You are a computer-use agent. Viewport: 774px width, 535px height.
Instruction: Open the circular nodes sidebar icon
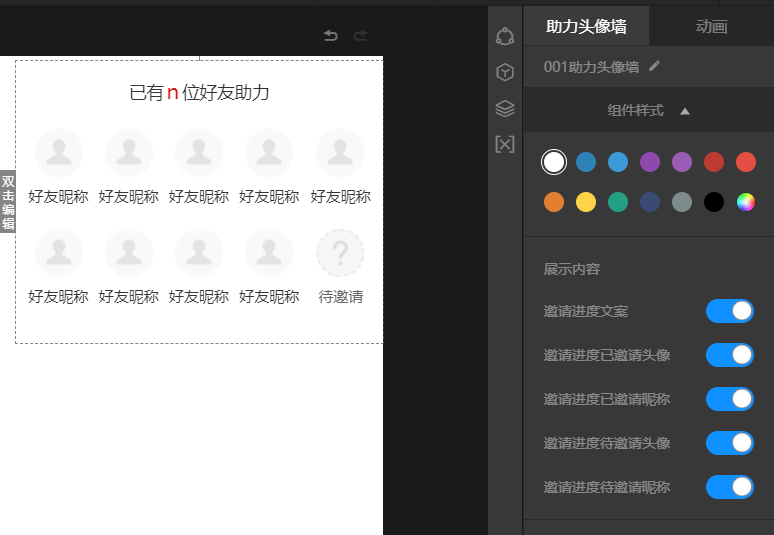tap(504, 36)
